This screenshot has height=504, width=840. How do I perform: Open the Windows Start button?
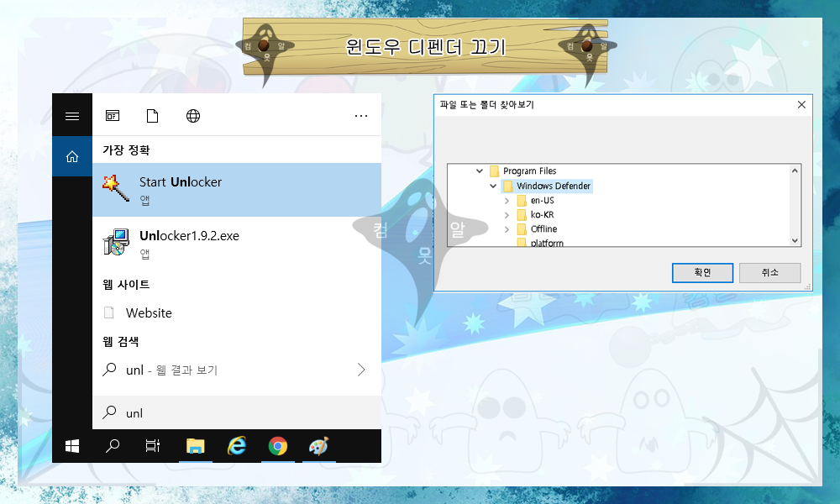coord(72,445)
